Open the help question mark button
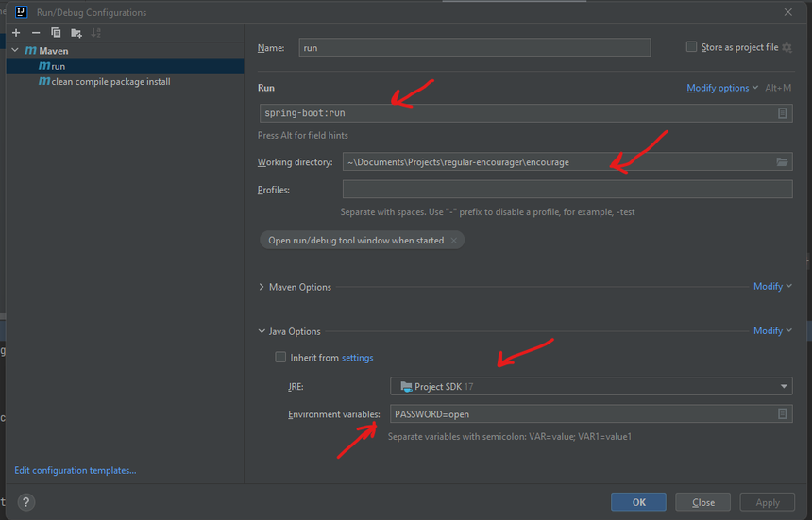This screenshot has width=812, height=520. [x=25, y=502]
